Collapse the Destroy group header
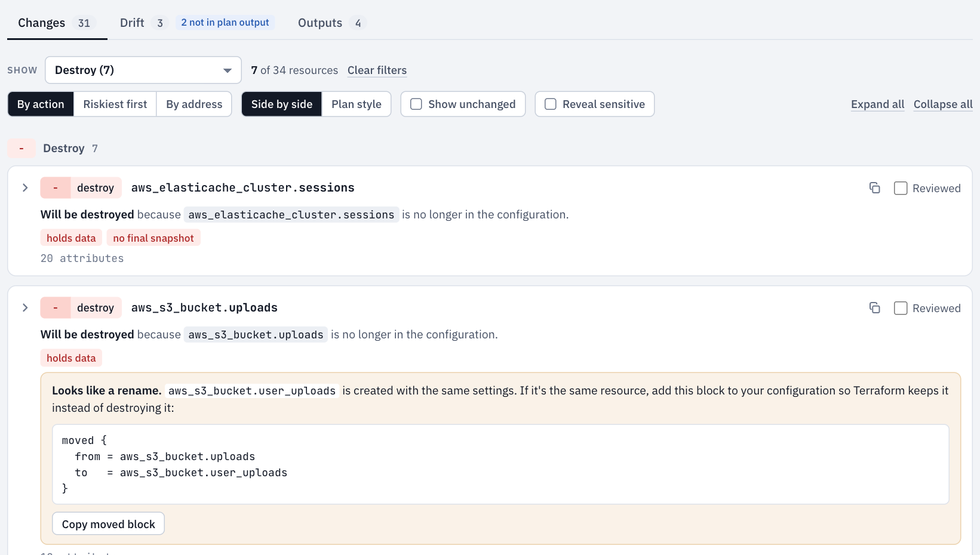Viewport: 980px width, 555px height. (53, 149)
